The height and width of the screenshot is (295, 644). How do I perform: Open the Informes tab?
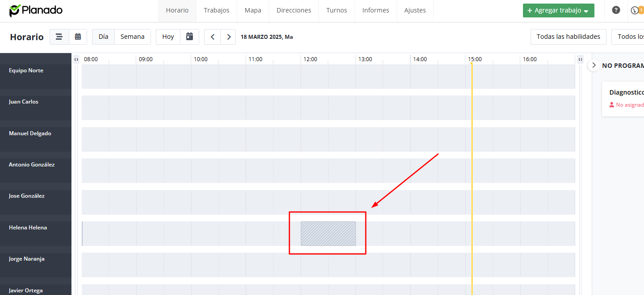coord(376,10)
